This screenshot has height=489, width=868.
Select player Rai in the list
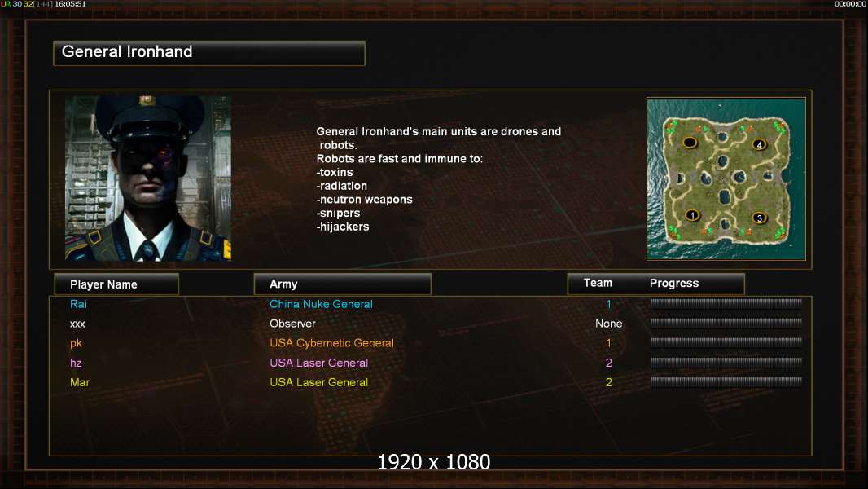[78, 304]
